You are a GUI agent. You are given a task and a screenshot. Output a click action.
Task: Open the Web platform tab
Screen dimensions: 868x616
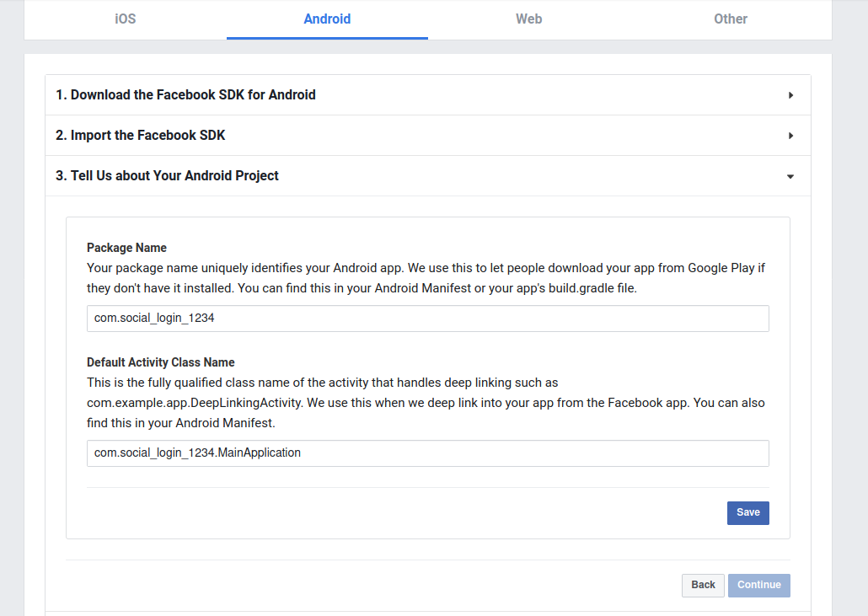click(x=528, y=19)
